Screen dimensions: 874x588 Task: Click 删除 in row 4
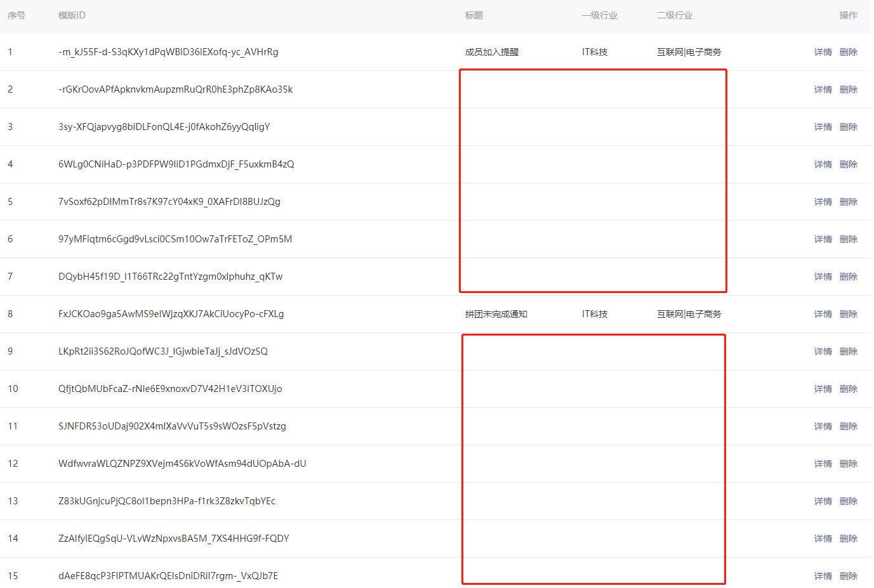(x=848, y=164)
